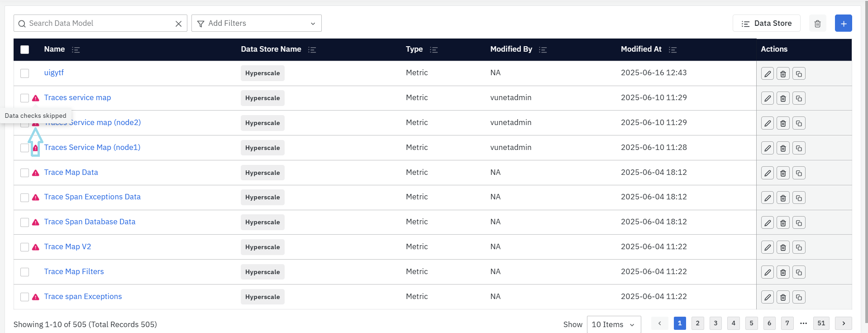Click the blue plus add button
The width and height of the screenshot is (868, 333).
(x=843, y=24)
